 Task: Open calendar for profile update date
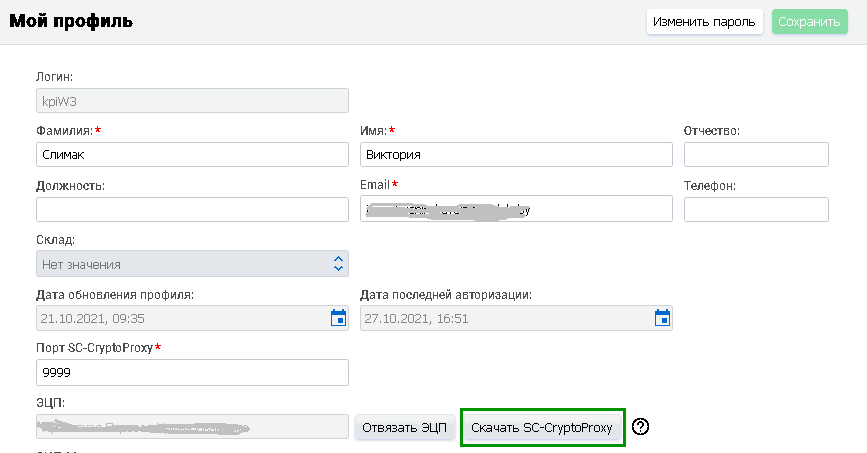coord(338,318)
